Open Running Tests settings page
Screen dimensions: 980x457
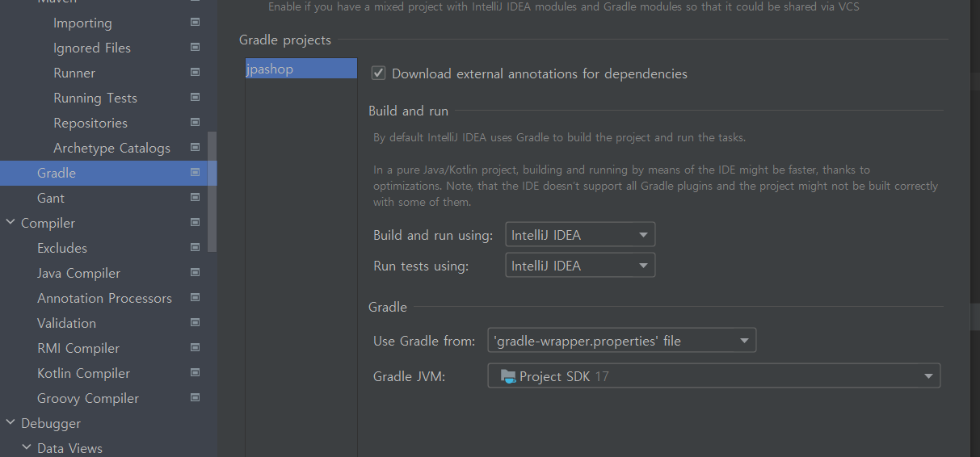[x=95, y=98]
